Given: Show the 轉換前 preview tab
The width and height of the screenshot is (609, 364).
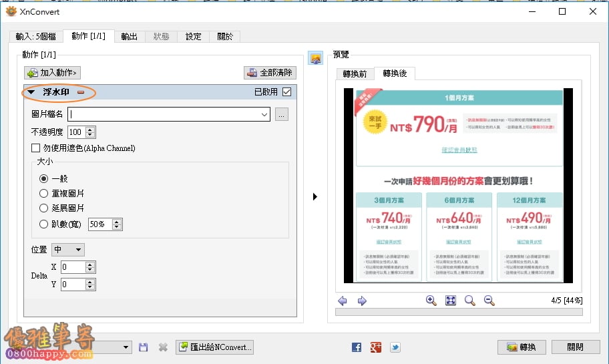Looking at the screenshot, I should [355, 74].
